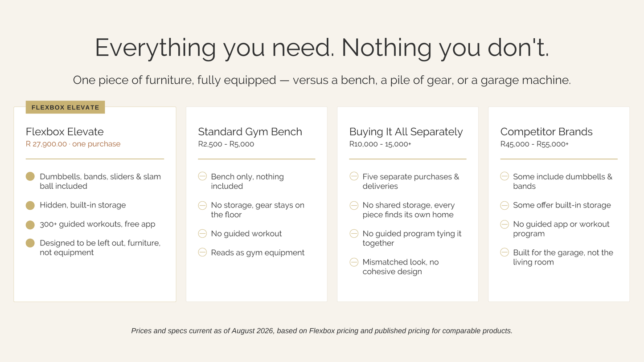Click the minus icon beside 'Reads as gym equipment'
The image size is (644, 362).
[202, 252]
